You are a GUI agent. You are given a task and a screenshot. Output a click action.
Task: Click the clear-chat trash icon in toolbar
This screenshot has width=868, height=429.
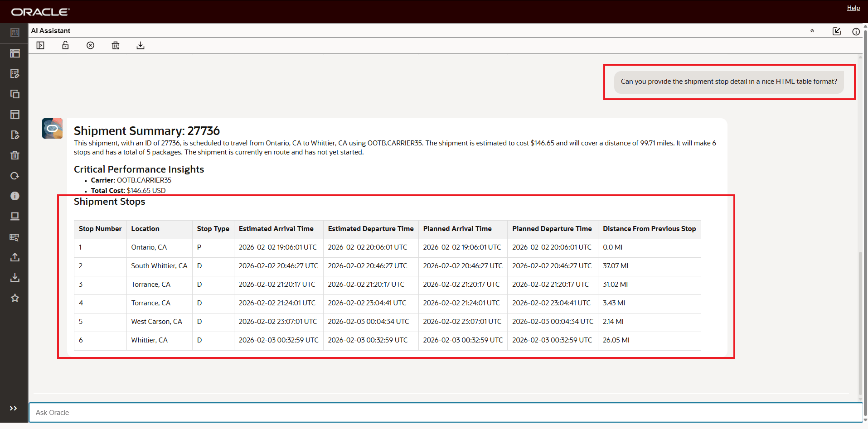(x=116, y=45)
